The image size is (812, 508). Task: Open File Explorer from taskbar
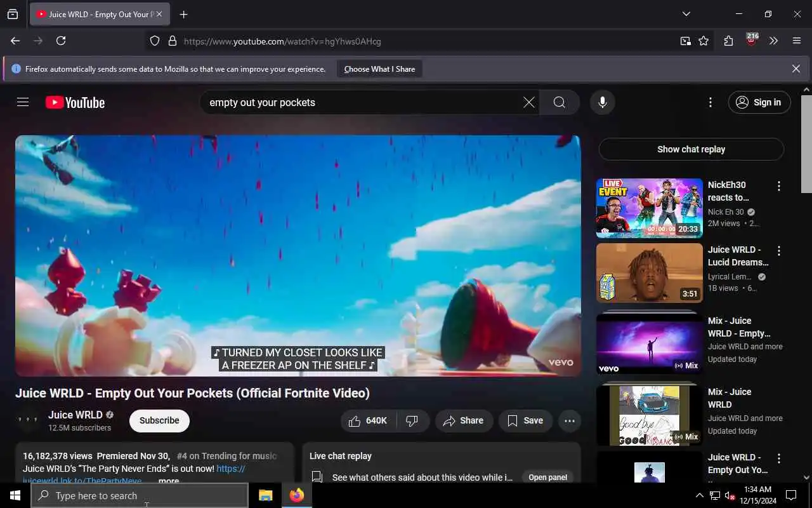[x=265, y=495]
